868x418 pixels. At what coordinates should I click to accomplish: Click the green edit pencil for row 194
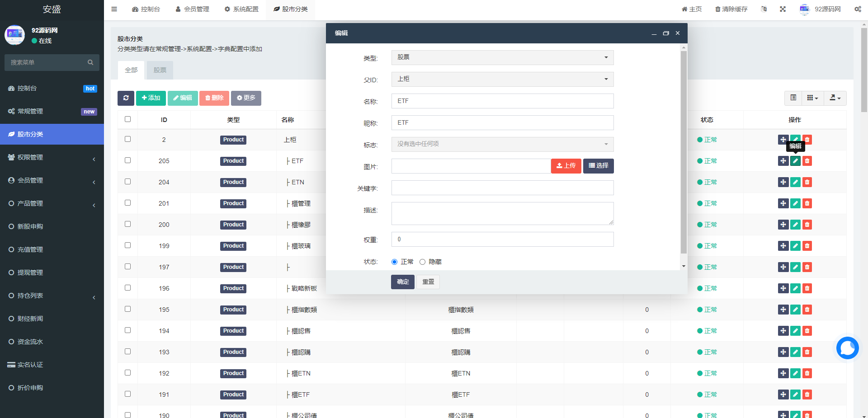795,331
